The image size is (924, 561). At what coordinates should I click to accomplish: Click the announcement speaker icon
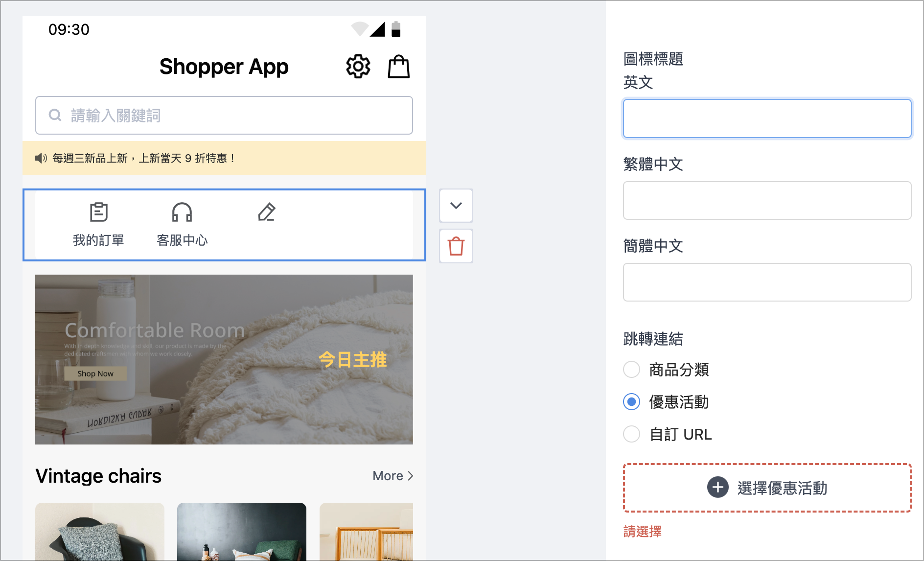41,158
